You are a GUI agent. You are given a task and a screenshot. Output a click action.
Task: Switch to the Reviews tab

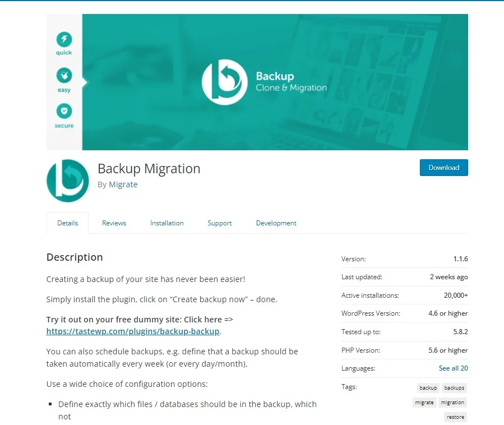114,223
